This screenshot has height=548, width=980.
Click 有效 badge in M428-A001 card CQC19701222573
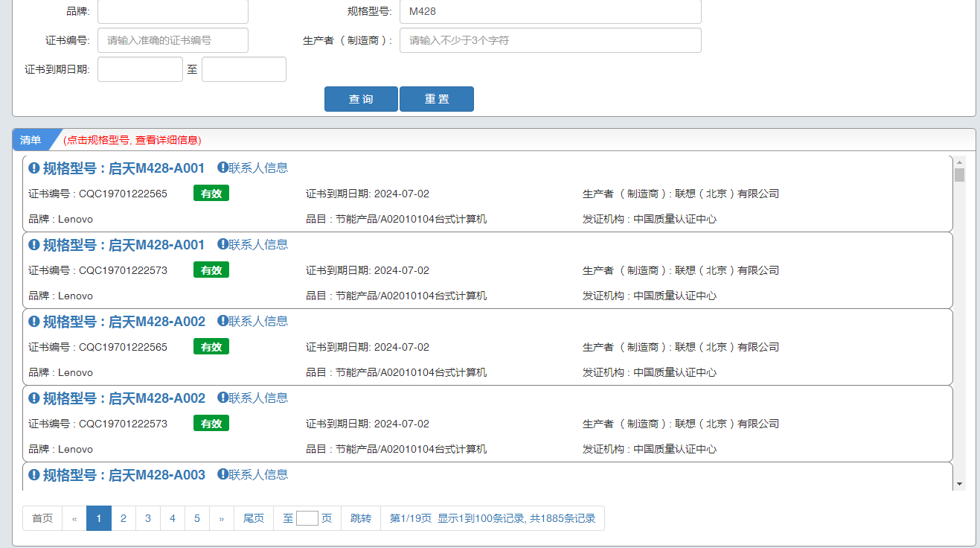coord(211,270)
